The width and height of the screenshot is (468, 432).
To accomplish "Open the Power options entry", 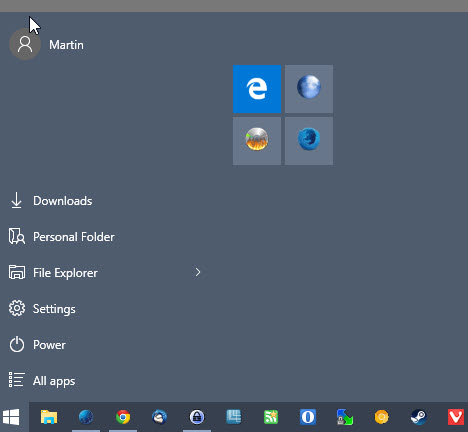I will coord(49,345).
